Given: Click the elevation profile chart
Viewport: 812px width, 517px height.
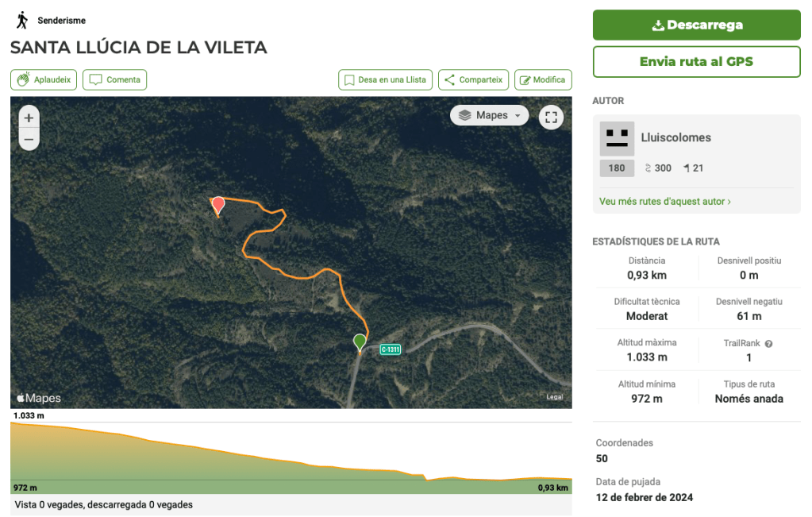Looking at the screenshot, I should (291, 457).
